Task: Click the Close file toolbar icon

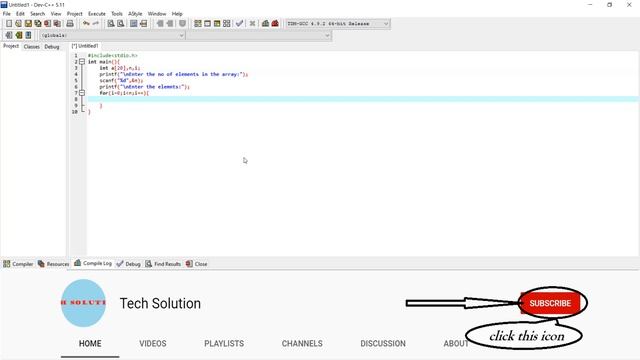Action: pos(48,24)
